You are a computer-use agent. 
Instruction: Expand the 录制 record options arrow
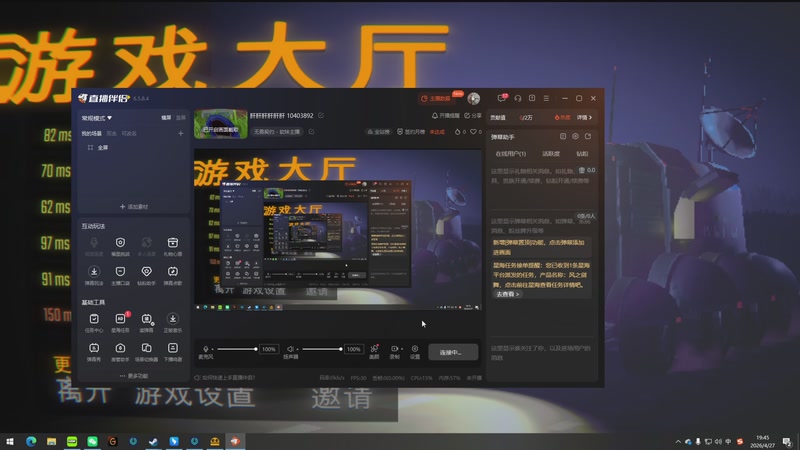tap(402, 349)
